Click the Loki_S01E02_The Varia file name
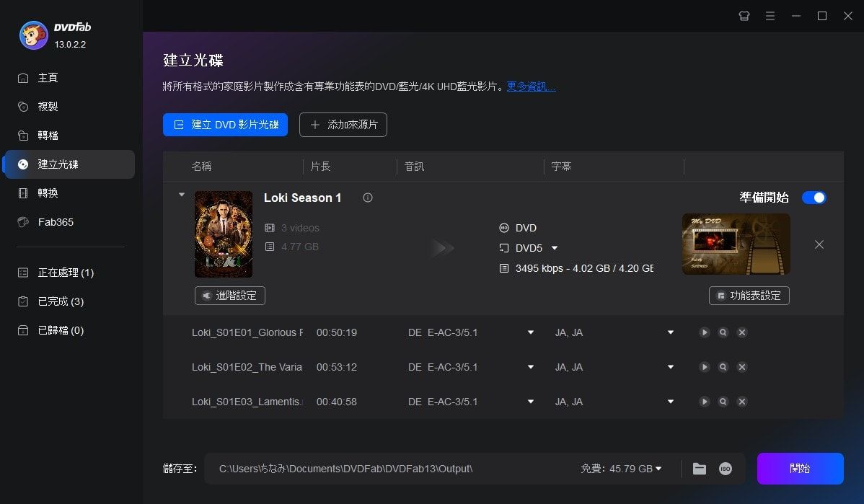 [x=247, y=368]
